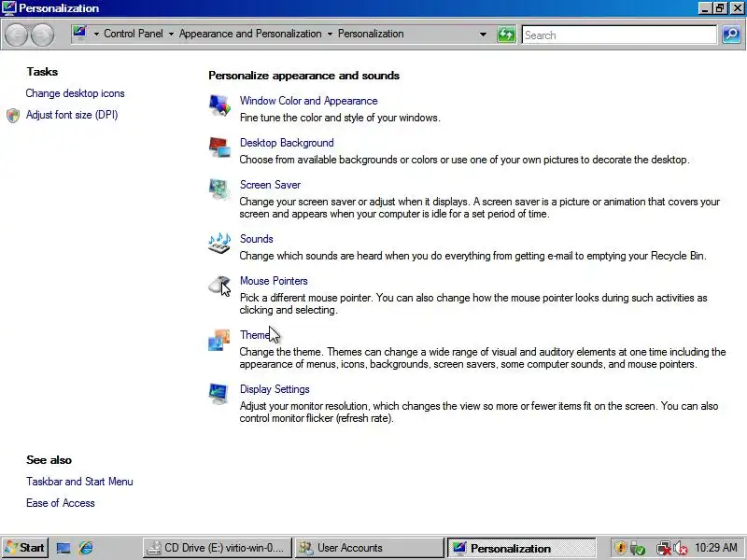The width and height of the screenshot is (747, 560).
Task: Open Window Color and Appearance icon
Action: 219,105
